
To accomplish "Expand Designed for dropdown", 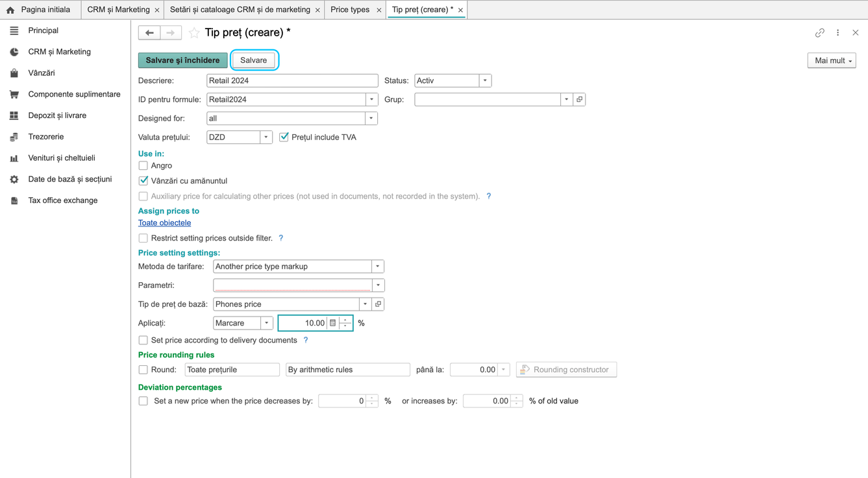I will click(371, 118).
